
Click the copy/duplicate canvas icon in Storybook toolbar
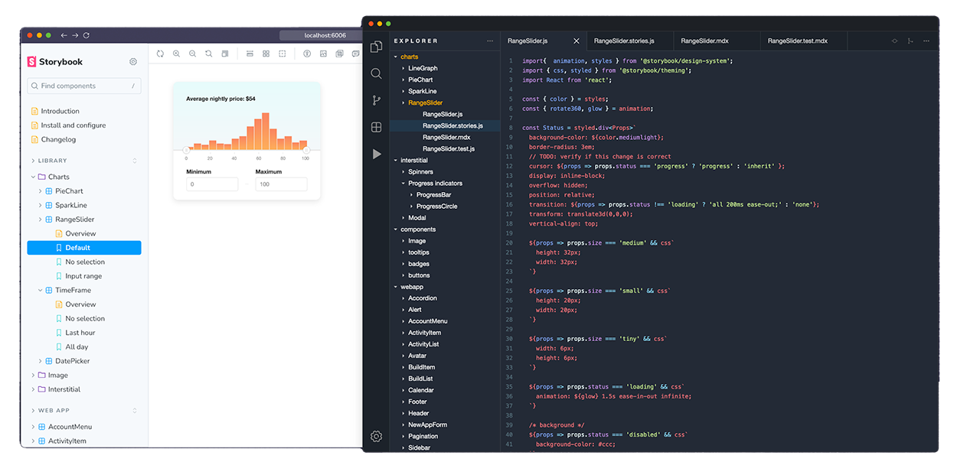339,54
